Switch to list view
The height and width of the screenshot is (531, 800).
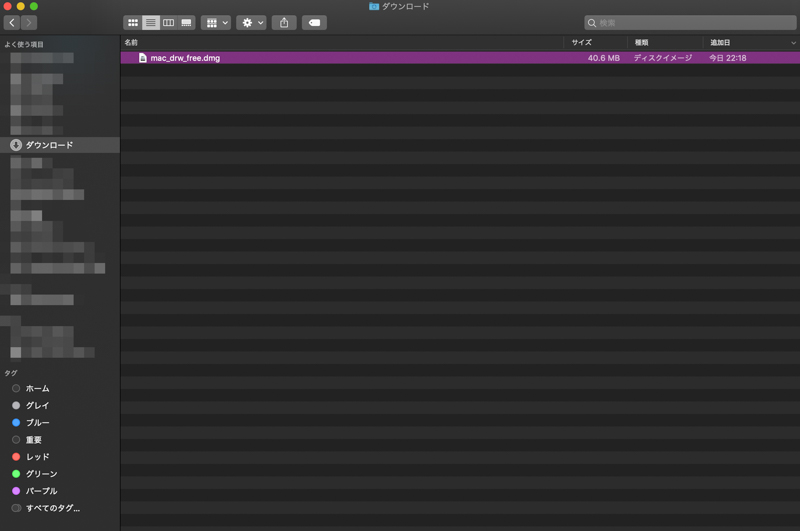pos(151,22)
